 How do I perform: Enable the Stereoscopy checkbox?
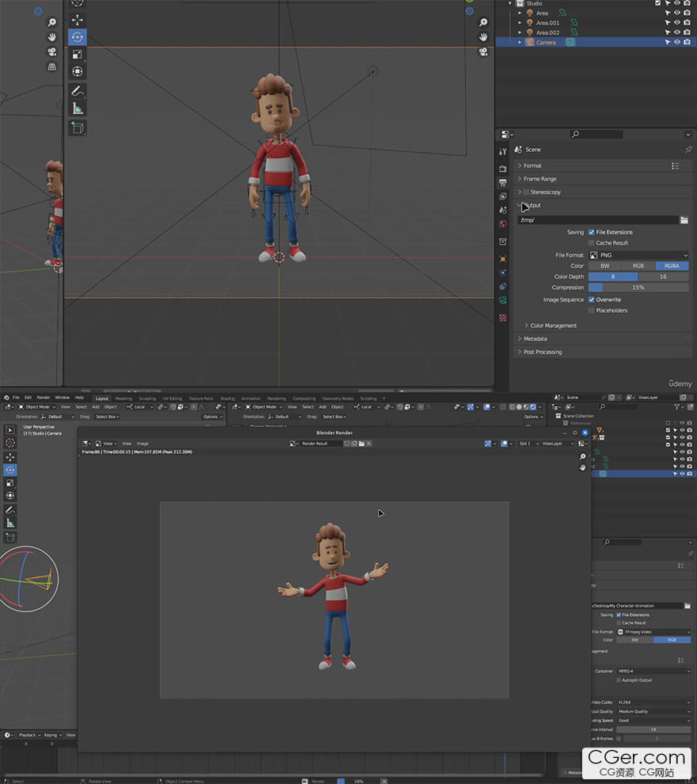pos(526,192)
